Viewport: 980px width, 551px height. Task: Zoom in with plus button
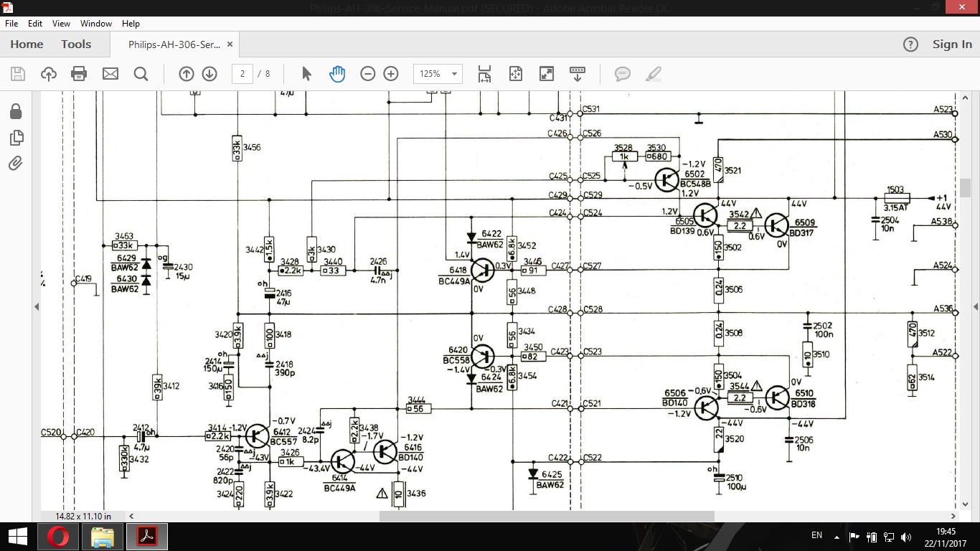(391, 74)
